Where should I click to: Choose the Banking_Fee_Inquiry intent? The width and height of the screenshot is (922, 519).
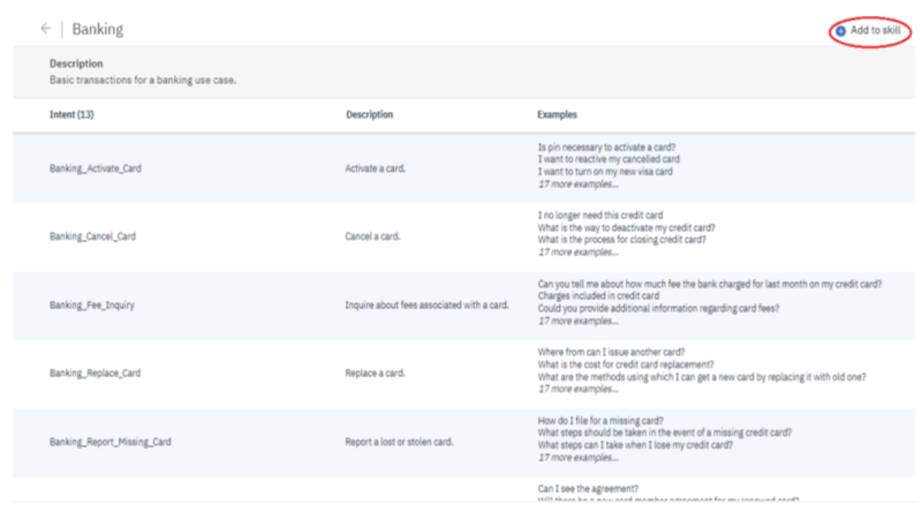pyautogui.click(x=91, y=305)
